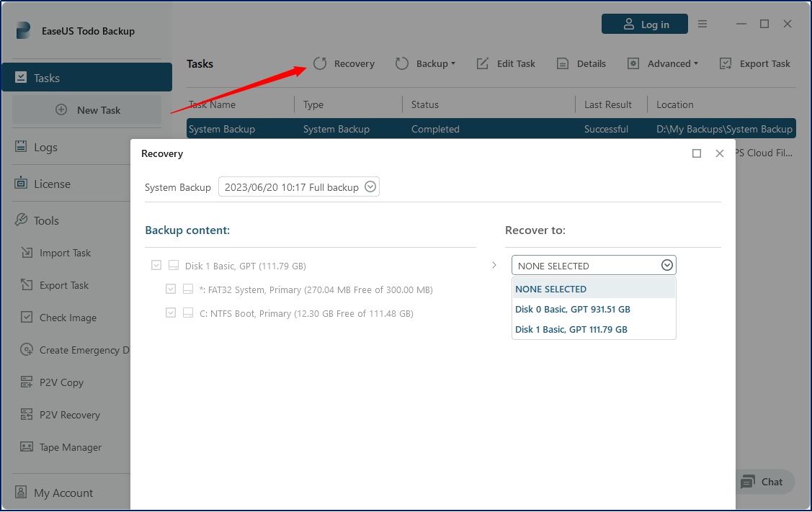Choose Disk 0 Basic, GPT 931.51 GB
Viewport: 812px width, 512px height.
(594, 309)
